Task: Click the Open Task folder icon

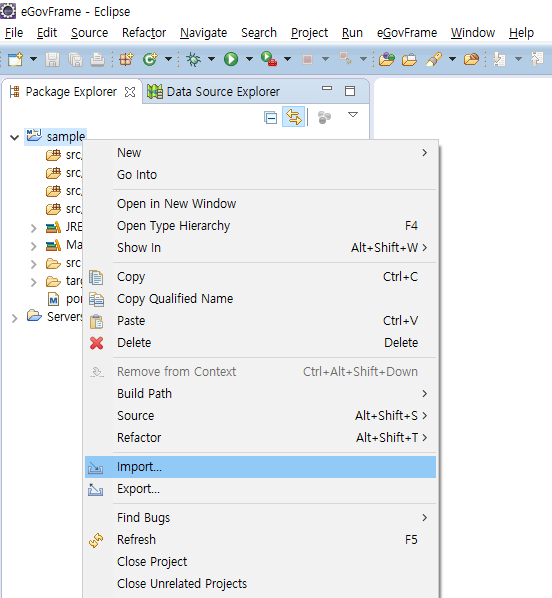Action: [409, 59]
